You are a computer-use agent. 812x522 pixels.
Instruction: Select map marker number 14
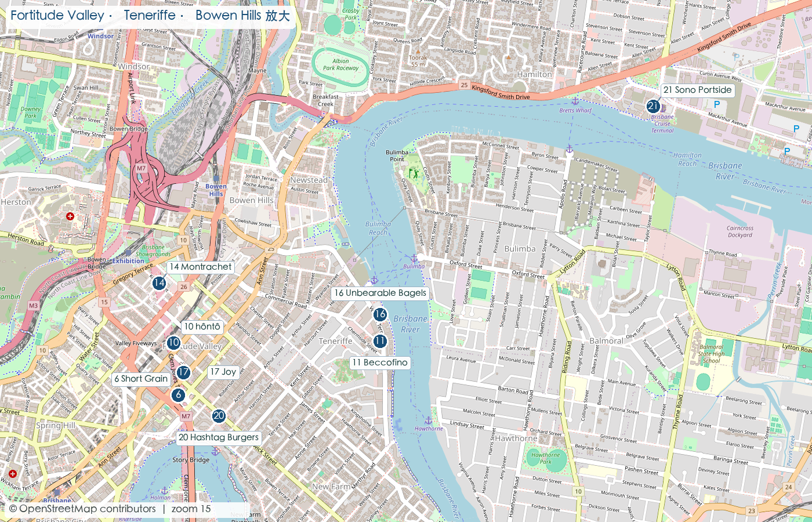pyautogui.click(x=159, y=283)
